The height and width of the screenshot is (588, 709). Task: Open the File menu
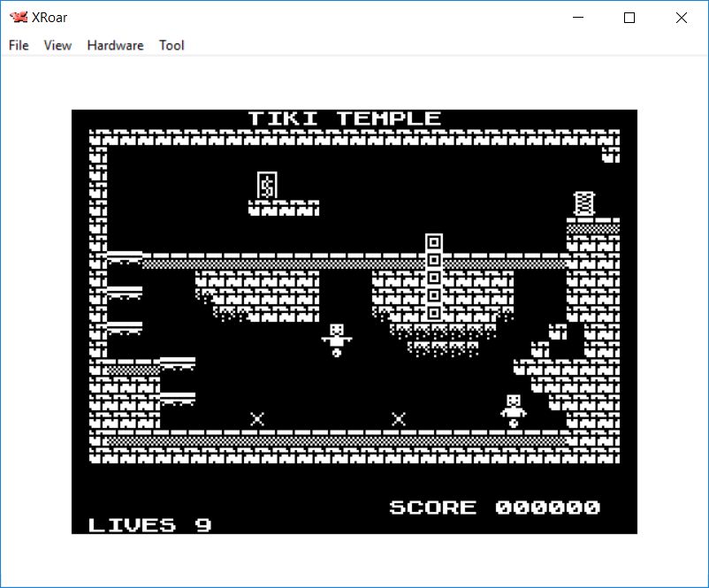click(19, 45)
